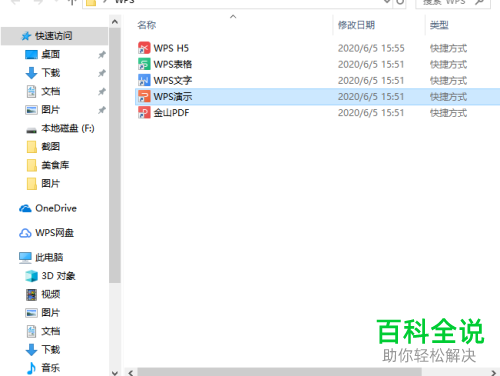This screenshot has height=376, width=500.
Task: Click the pinned 桌面 desktop icon
Action: pos(31,54)
